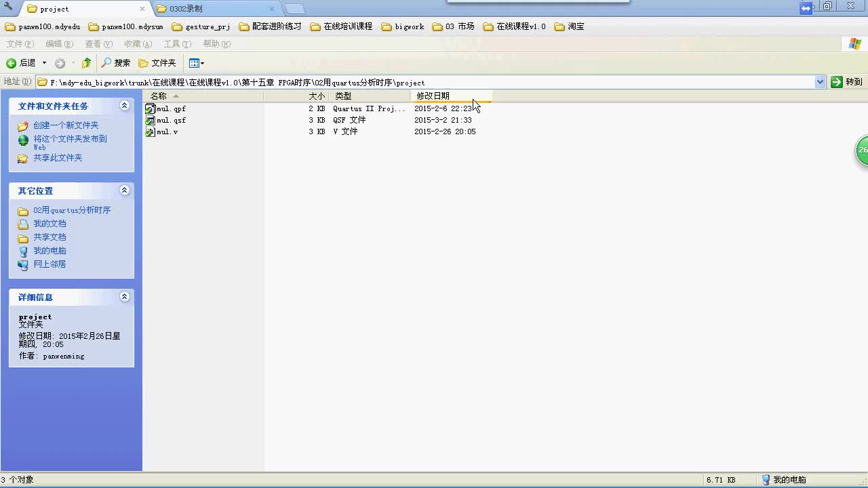Screen dimensions: 868x488
Task: Open 我的文档 link
Action: pyautogui.click(x=50, y=224)
